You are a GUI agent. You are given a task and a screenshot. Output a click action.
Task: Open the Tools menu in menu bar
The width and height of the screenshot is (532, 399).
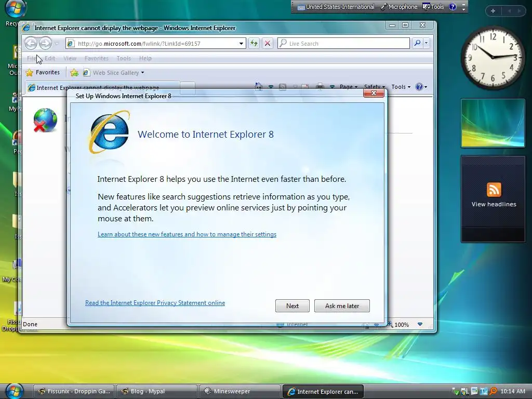[124, 58]
